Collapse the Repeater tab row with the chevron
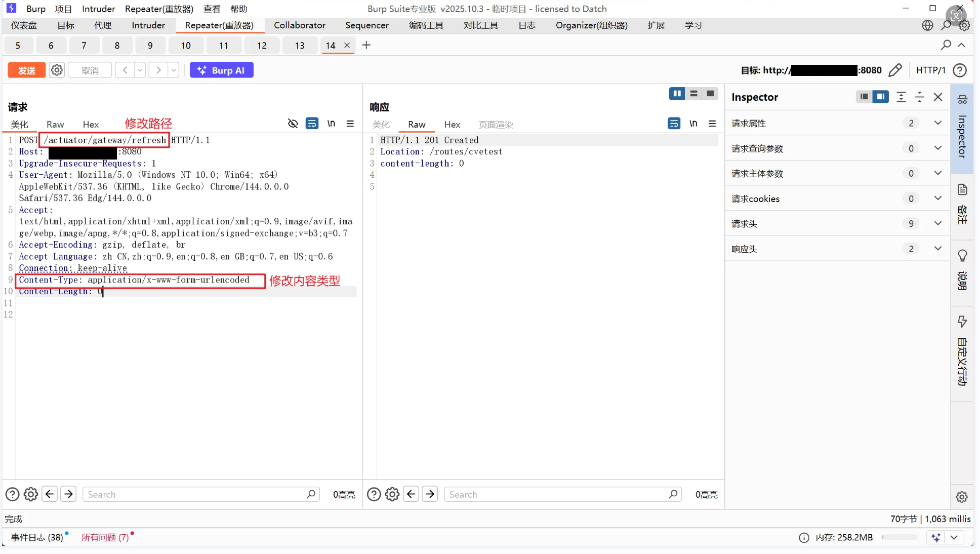The width and height of the screenshot is (980, 554). tap(961, 45)
